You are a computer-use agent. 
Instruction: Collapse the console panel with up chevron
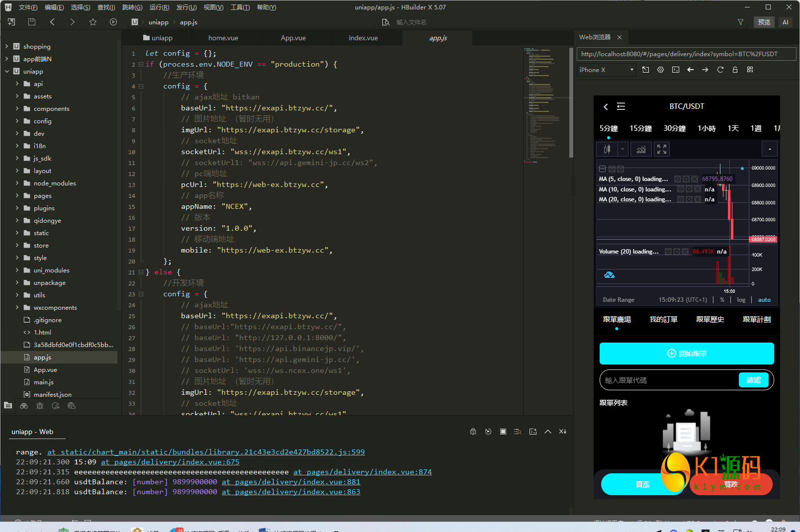pos(548,432)
